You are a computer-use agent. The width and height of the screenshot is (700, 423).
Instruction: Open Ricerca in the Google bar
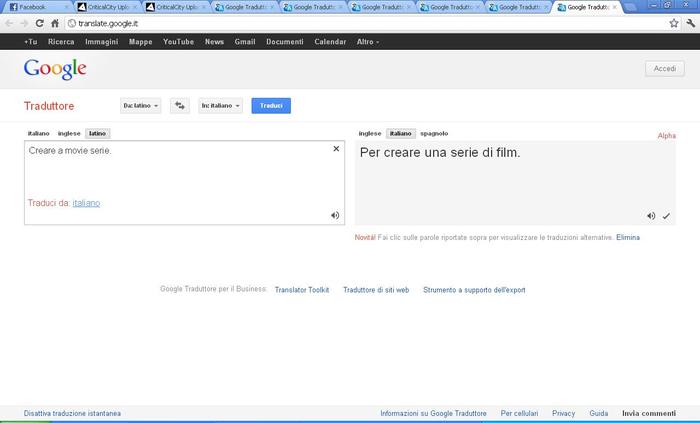[61, 41]
